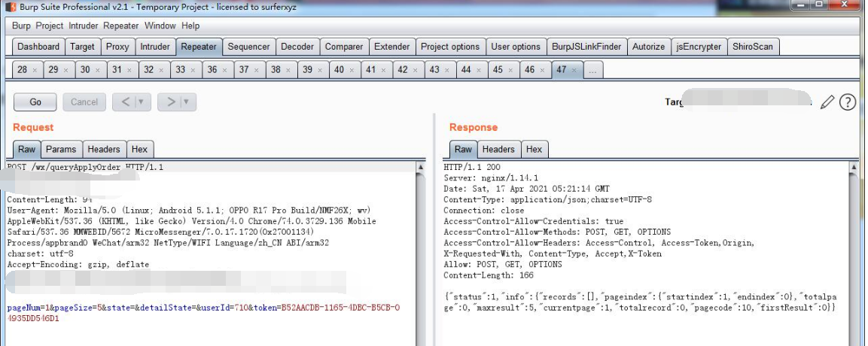Image resolution: width=868 pixels, height=346 pixels.
Task: Close Repeater tab 42
Action: click(x=415, y=70)
